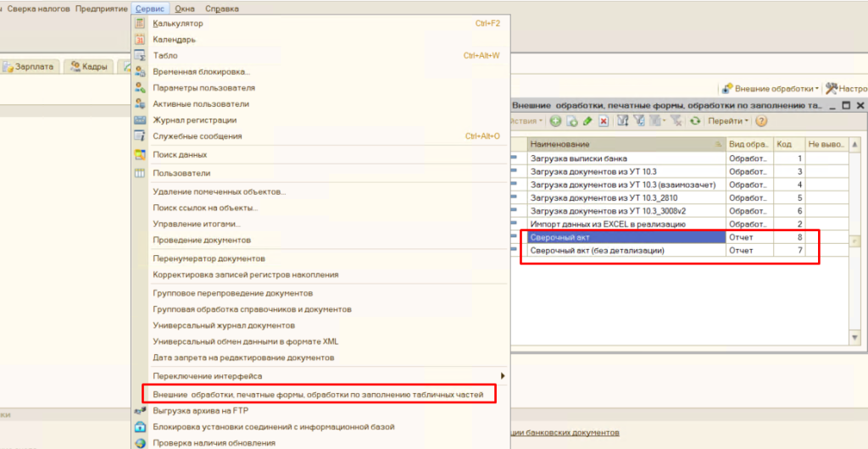Open the Справка menu
The height and width of the screenshot is (449, 868).
(x=222, y=8)
